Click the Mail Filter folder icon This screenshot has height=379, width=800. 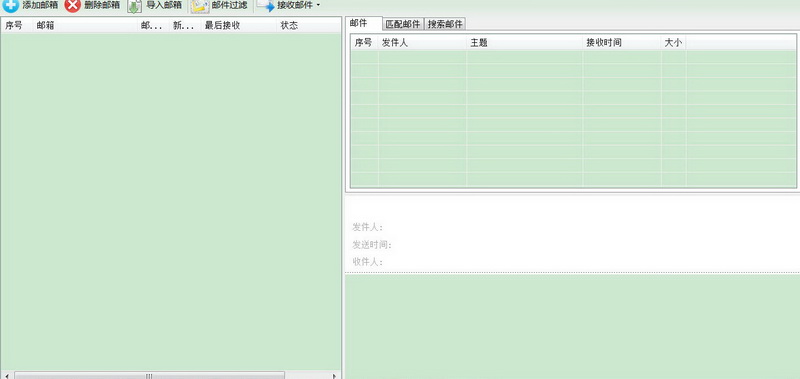[200, 6]
